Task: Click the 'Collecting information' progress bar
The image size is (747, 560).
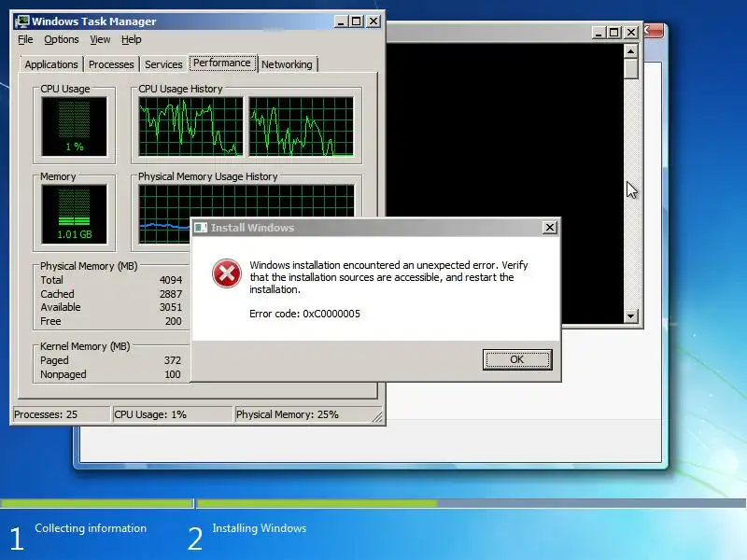Action: (97, 503)
